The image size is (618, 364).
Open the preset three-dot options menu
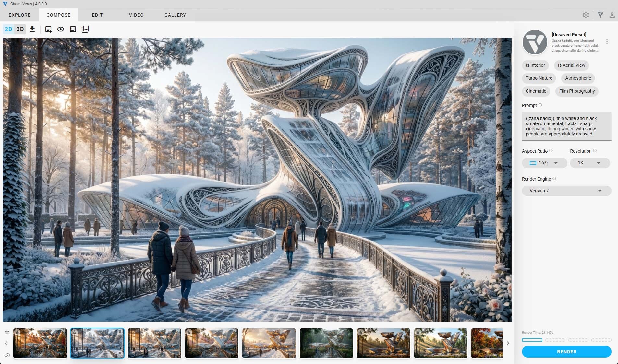607,41
